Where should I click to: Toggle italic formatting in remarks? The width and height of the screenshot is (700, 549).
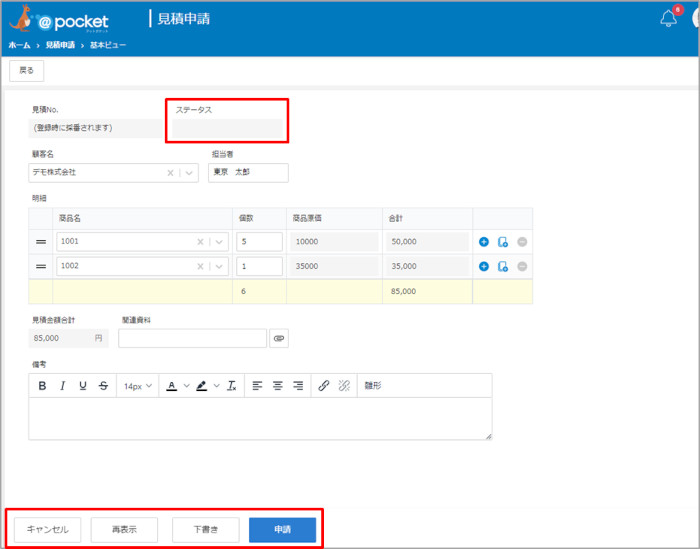[x=62, y=386]
